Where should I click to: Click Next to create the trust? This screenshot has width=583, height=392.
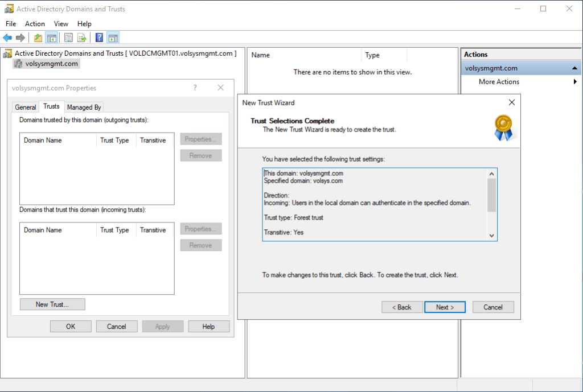click(445, 307)
